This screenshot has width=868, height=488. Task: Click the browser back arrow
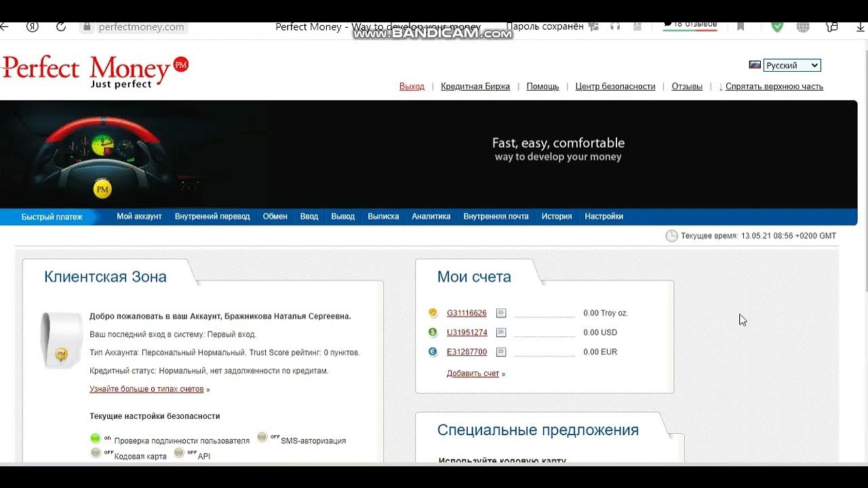point(4,27)
